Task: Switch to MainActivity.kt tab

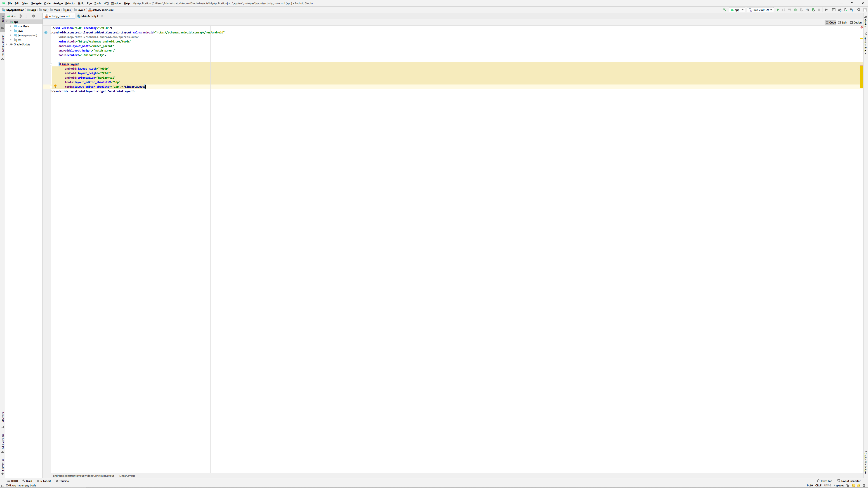Action: (90, 16)
